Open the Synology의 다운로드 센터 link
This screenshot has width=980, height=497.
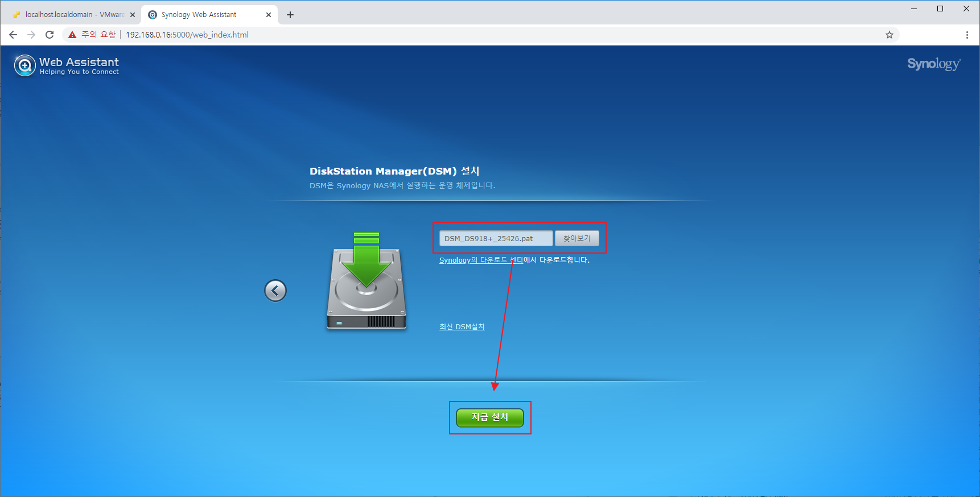tap(481, 260)
